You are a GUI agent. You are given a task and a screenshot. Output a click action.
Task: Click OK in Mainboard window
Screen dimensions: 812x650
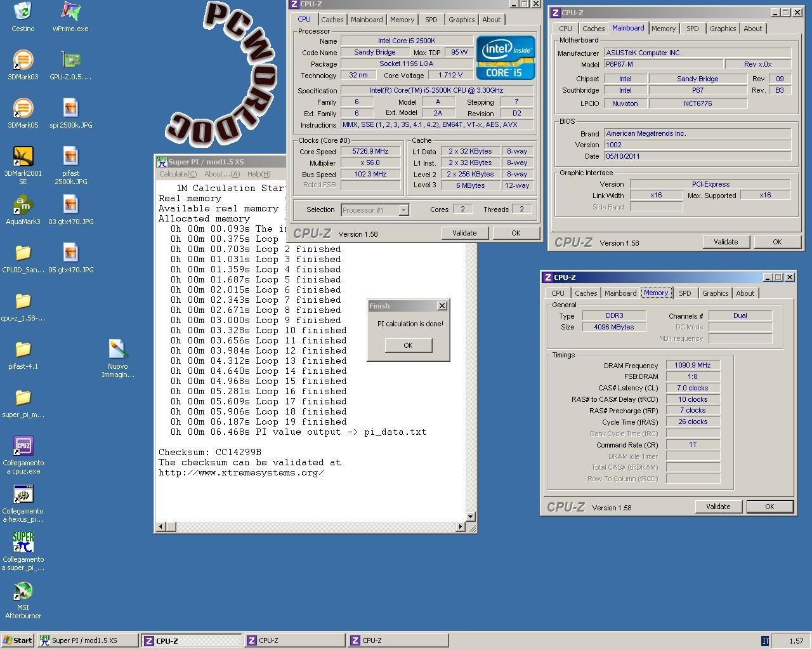[777, 242]
